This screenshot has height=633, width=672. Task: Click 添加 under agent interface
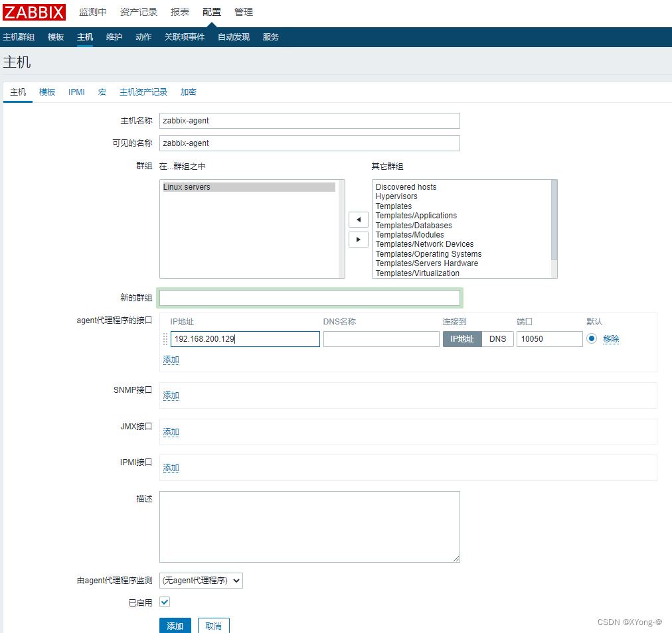pos(171,360)
